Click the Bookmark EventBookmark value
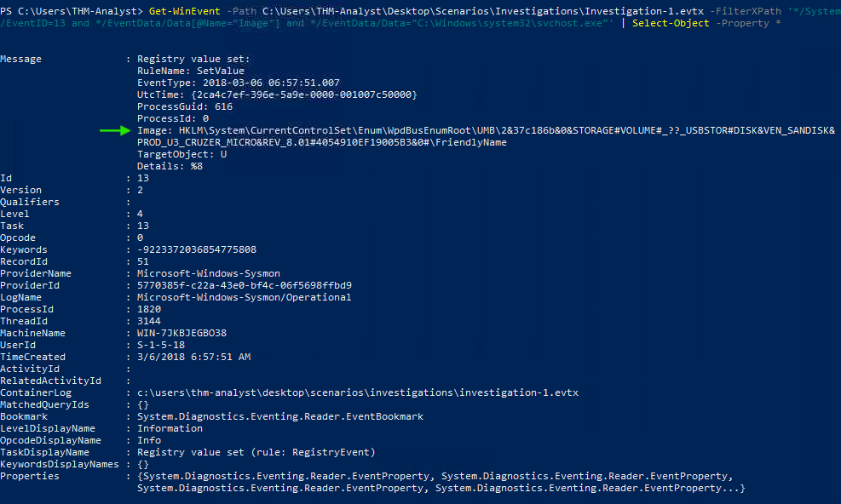This screenshot has height=504, width=841. tap(280, 416)
